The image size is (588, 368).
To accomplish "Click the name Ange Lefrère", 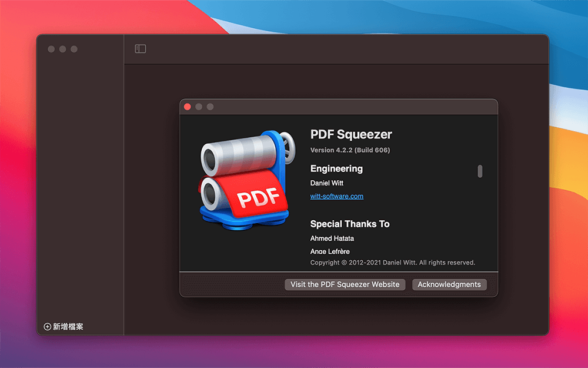I will click(x=330, y=251).
